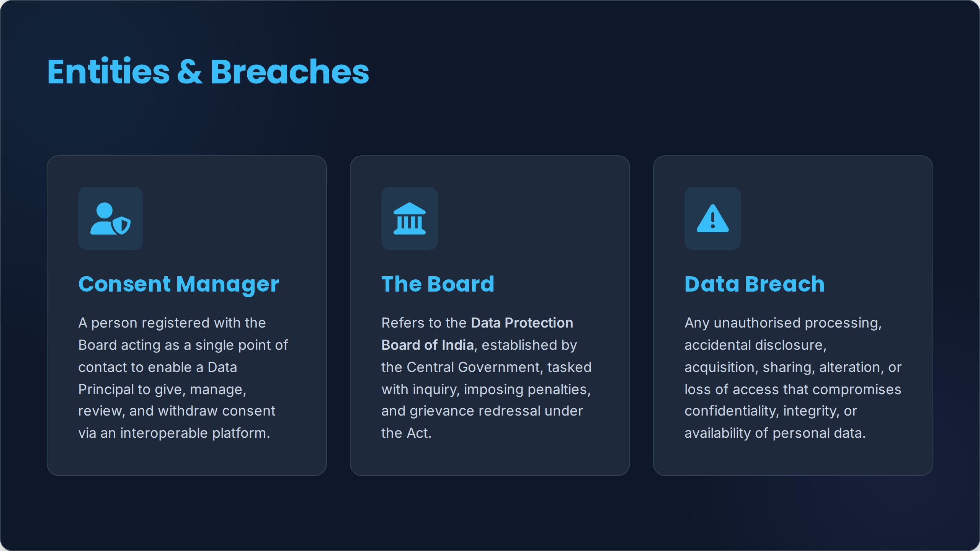This screenshot has width=980, height=551.
Task: Select the Data Breach description paragraph
Action: (793, 378)
